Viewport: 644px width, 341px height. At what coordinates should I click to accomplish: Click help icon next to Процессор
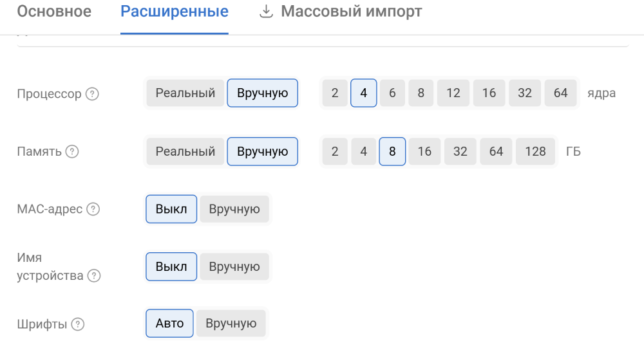click(93, 94)
